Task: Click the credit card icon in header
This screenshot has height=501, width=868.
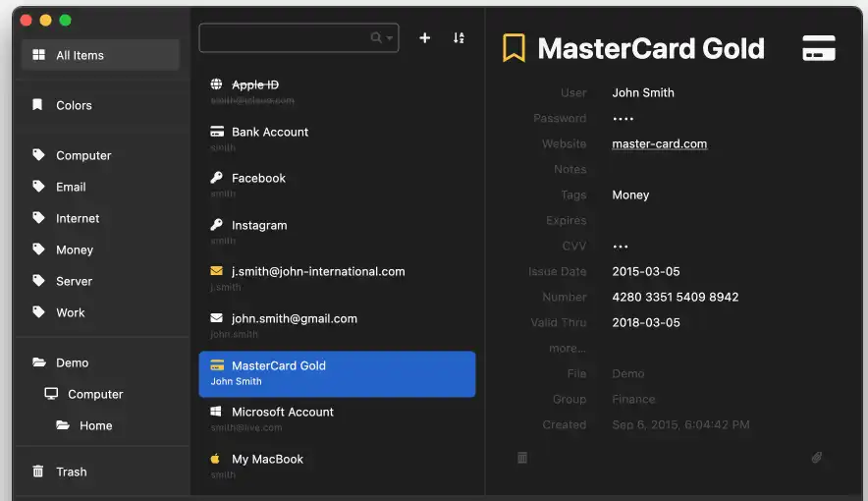Action: (819, 48)
